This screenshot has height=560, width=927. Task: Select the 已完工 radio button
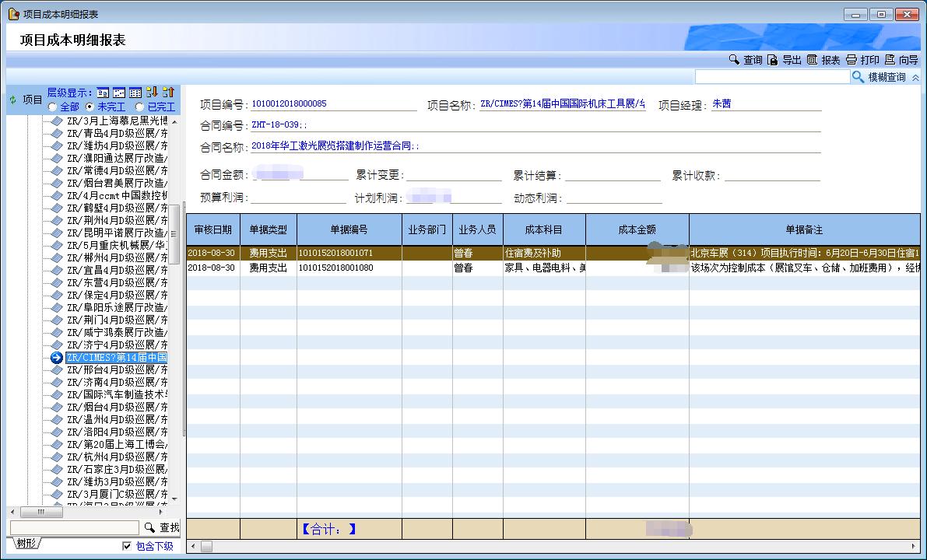(140, 107)
